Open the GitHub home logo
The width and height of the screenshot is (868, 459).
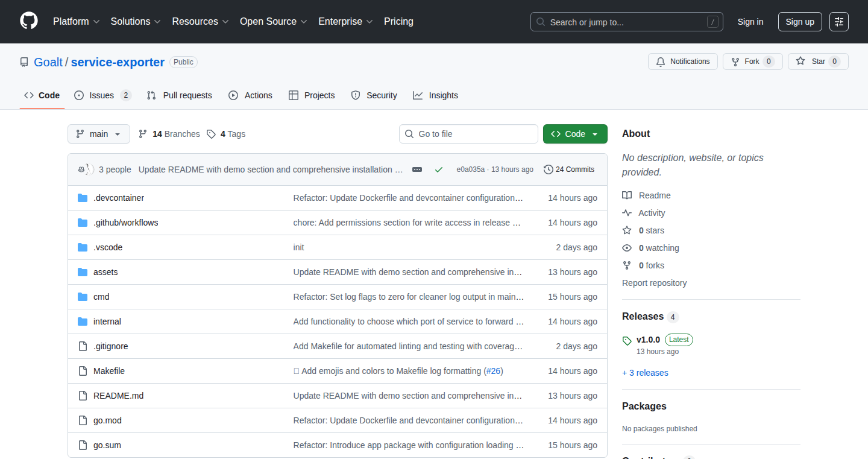pyautogui.click(x=29, y=21)
